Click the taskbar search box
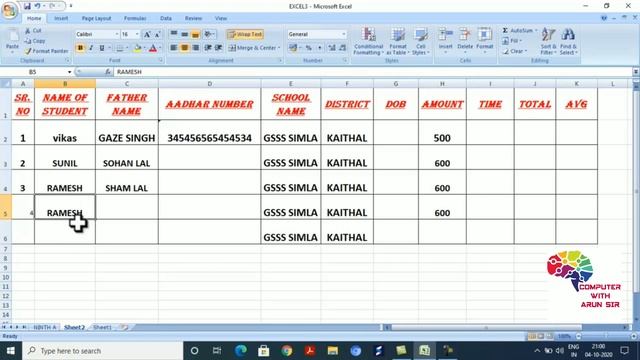 click(x=102, y=351)
